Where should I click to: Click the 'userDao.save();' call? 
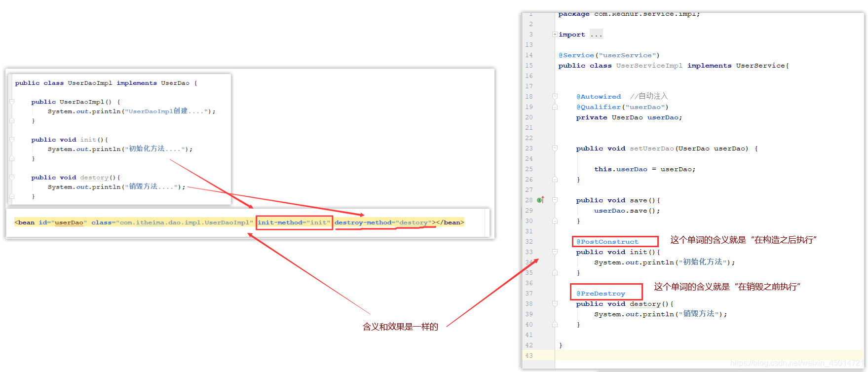point(627,211)
